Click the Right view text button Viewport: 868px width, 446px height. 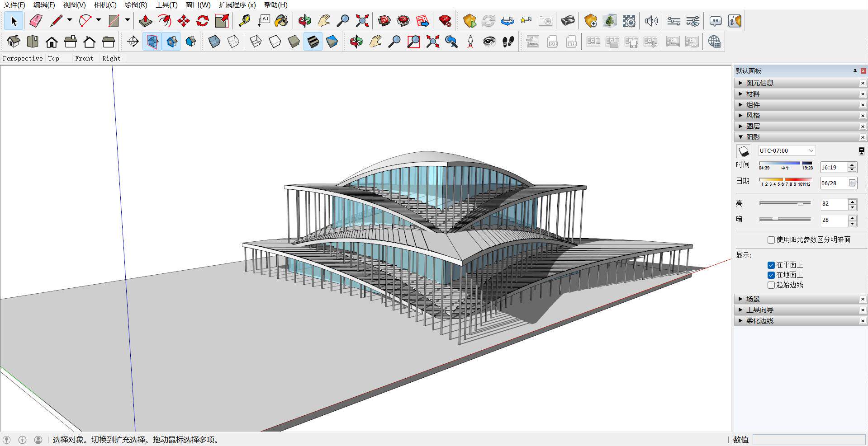111,58
